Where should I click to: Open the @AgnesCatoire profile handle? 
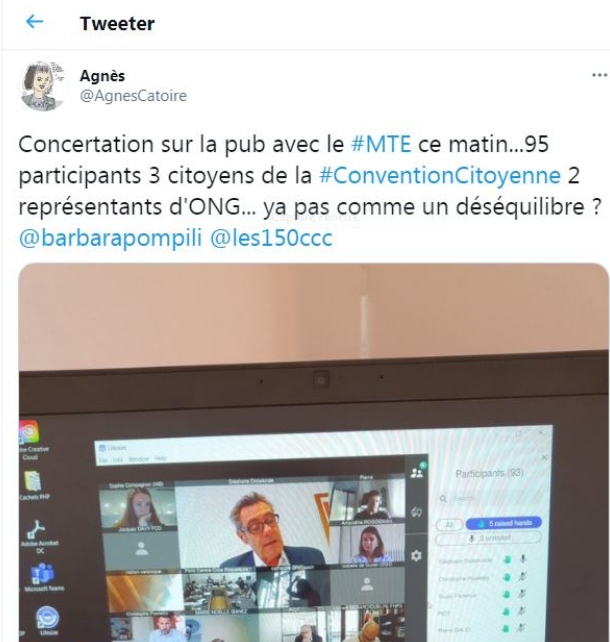(x=133, y=96)
